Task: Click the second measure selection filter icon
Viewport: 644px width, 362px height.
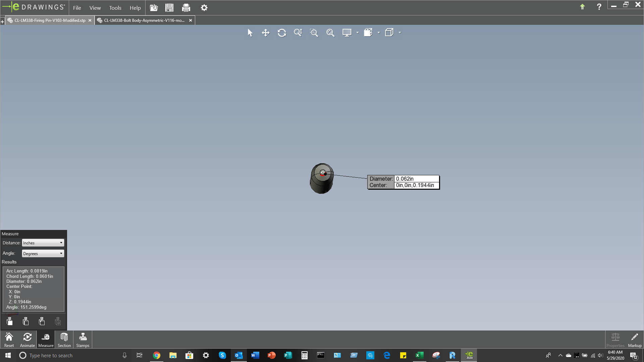Action: [x=26, y=321]
